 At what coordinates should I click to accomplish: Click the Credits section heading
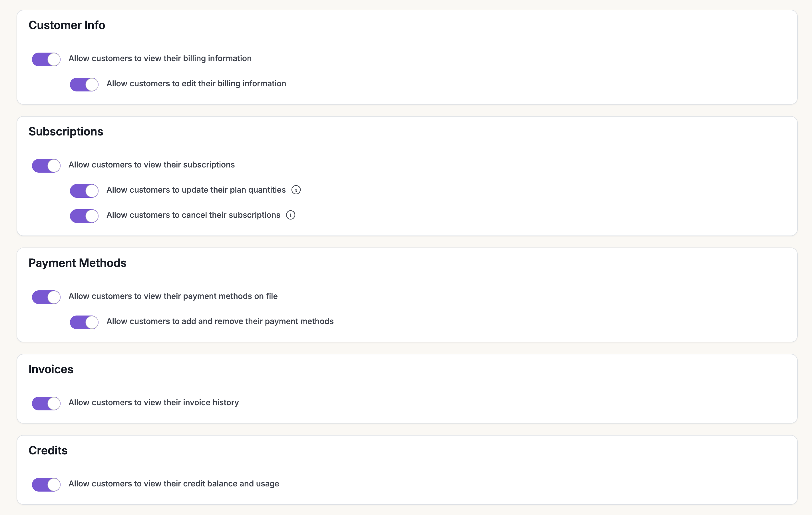point(48,450)
